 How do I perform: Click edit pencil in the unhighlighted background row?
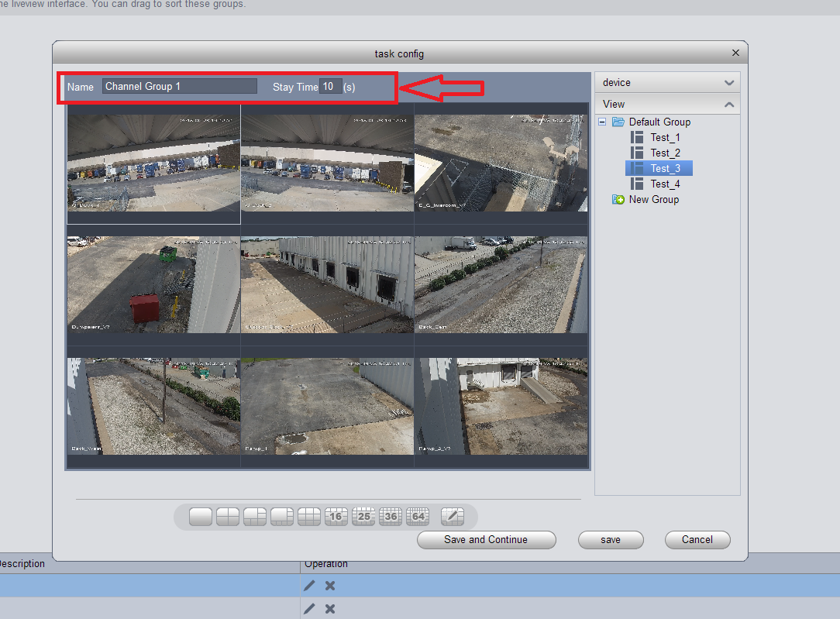309,609
